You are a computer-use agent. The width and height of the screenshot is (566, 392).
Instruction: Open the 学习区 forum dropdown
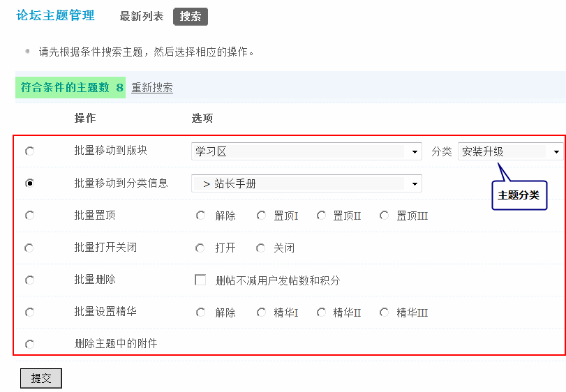tap(306, 151)
